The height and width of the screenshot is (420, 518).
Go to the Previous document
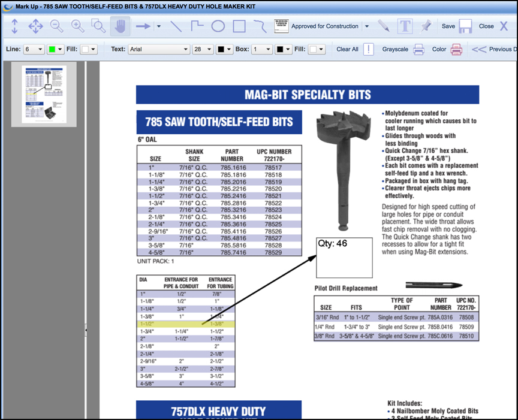pyautogui.click(x=495, y=49)
